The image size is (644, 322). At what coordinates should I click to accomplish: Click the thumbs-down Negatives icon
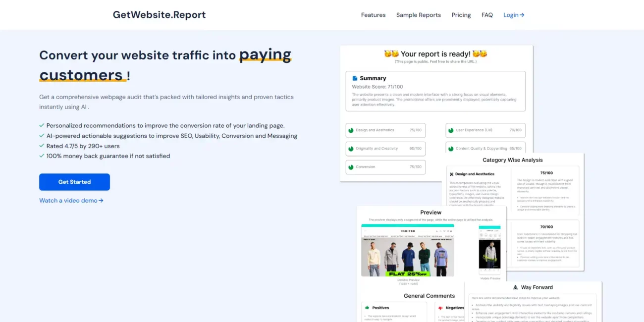click(440, 308)
